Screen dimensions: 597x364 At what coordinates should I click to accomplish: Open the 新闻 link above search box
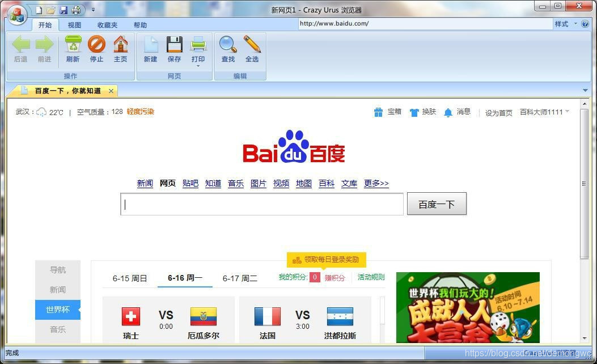[145, 183]
